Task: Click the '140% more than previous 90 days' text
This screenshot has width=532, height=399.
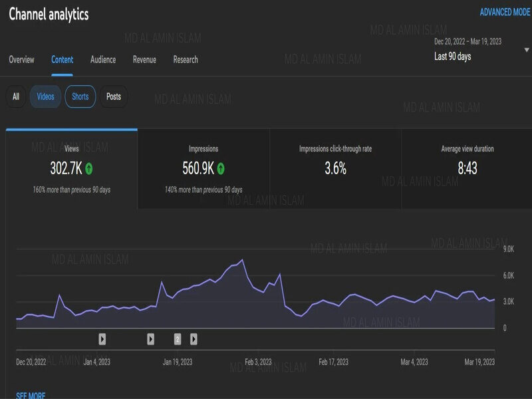Action: tap(203, 190)
